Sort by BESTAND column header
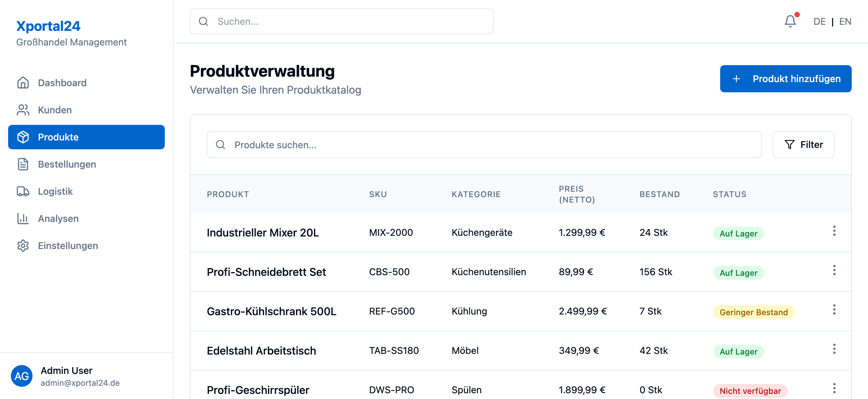This screenshot has height=399, width=868. pyautogui.click(x=660, y=194)
